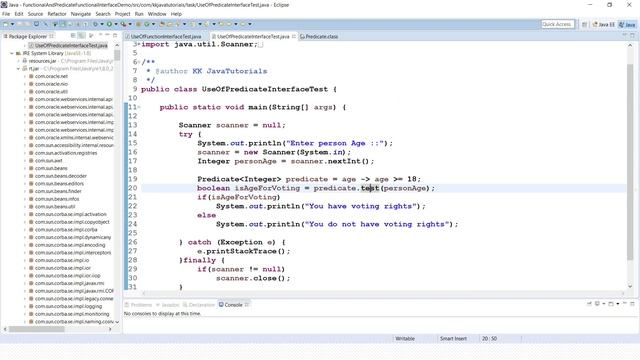Image resolution: width=640 pixels, height=360 pixels.
Task: Open the Problems tab
Action: (139, 305)
